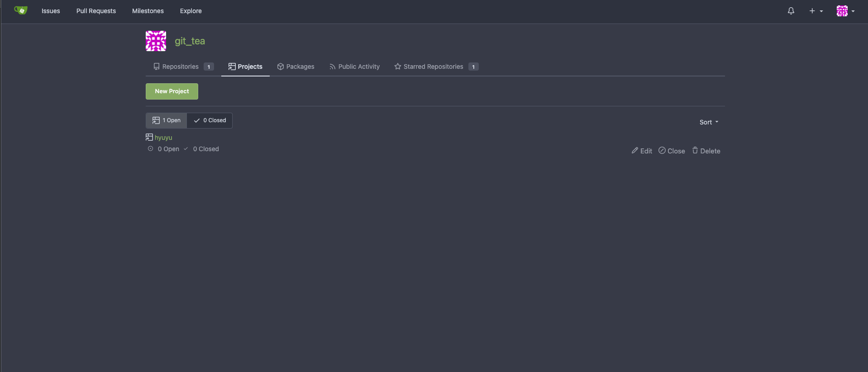
Task: Edit the hyuyu project
Action: (x=642, y=151)
